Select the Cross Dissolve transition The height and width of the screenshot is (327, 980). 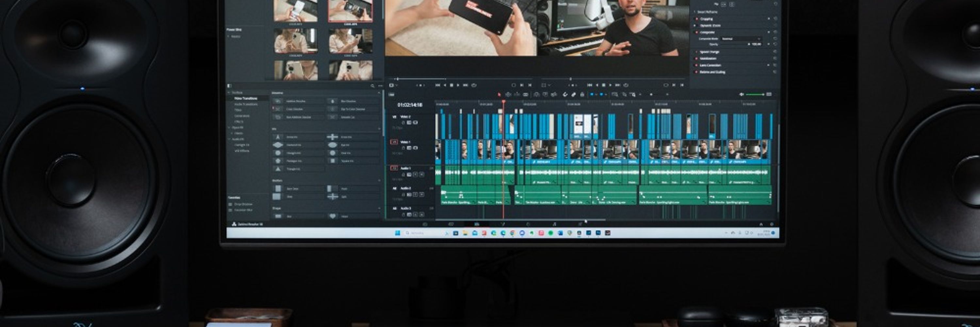click(x=299, y=109)
